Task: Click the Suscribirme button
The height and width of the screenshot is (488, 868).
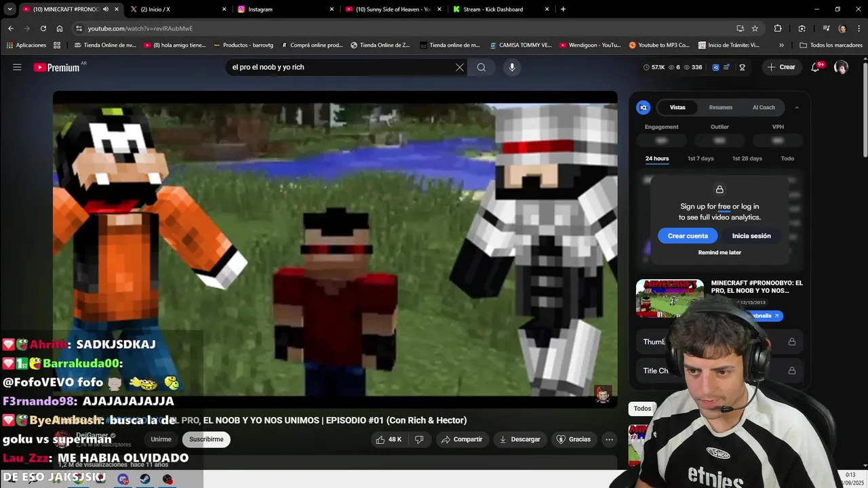Action: point(206,439)
